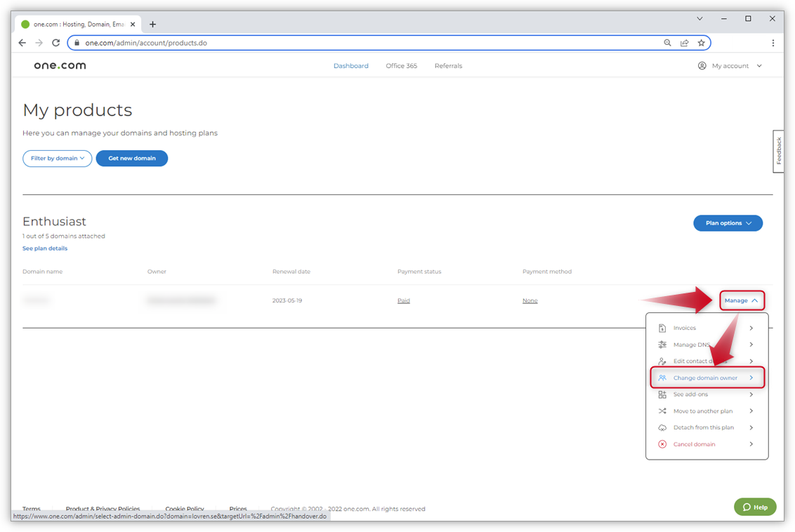Open the Filter by domain dropdown

(x=58, y=158)
